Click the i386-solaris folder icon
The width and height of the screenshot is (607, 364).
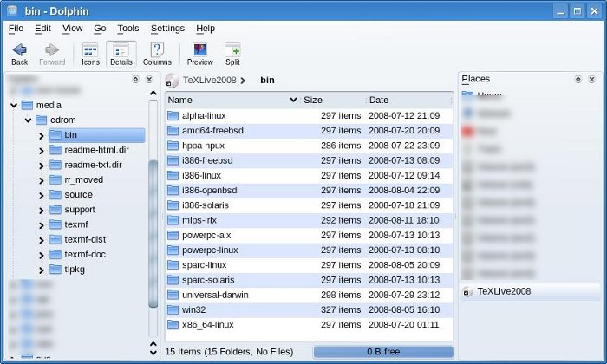[x=173, y=205]
